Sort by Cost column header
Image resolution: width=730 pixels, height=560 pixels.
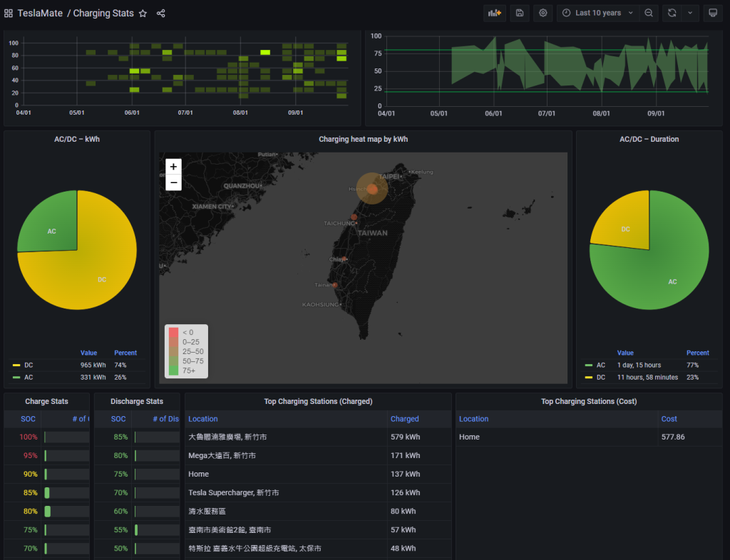(x=669, y=419)
